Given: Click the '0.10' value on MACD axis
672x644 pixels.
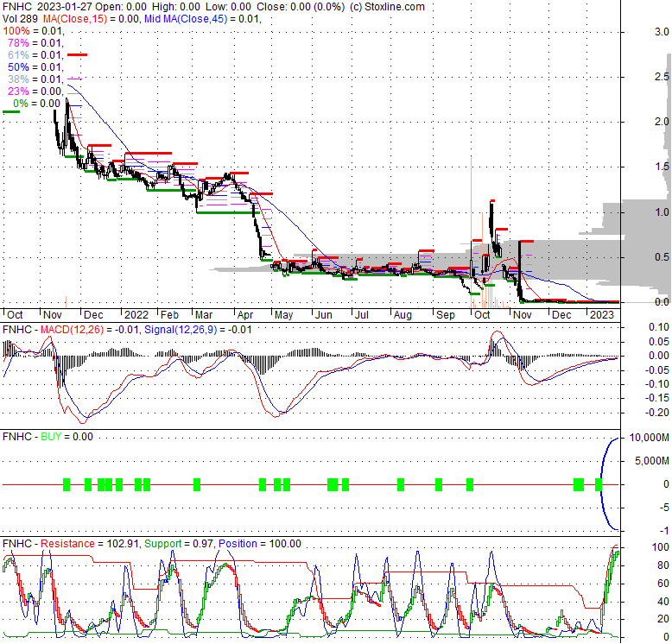Looking at the screenshot, I should point(659,327).
